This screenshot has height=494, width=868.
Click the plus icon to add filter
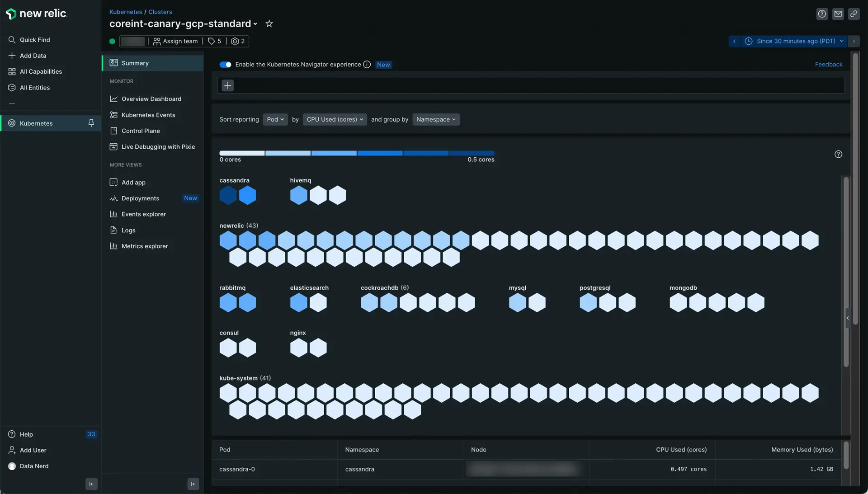[x=227, y=85]
